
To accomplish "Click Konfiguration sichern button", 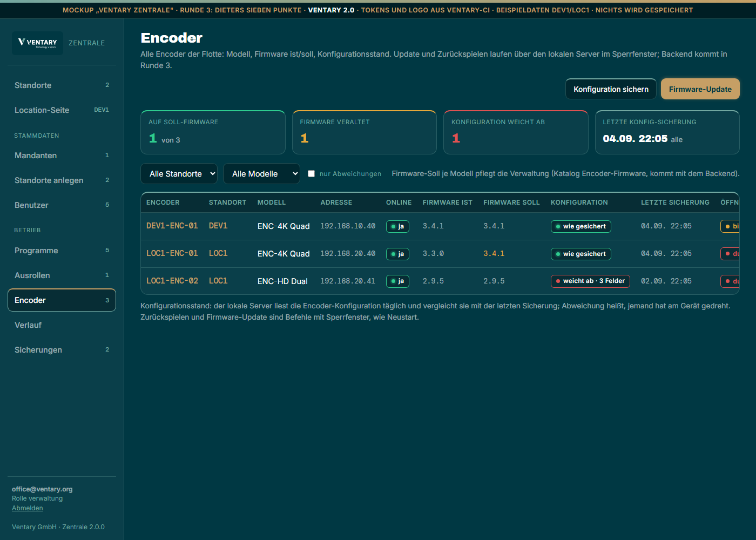I will [x=611, y=89].
